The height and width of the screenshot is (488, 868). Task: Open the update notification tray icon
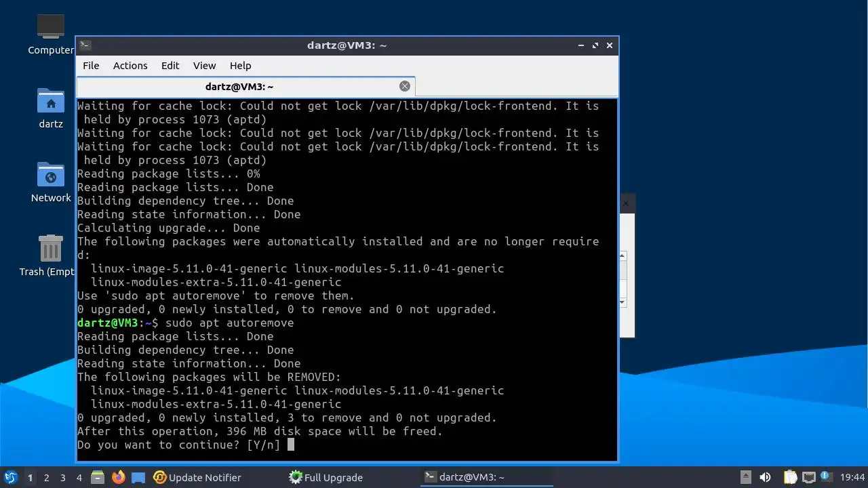[826, 476]
